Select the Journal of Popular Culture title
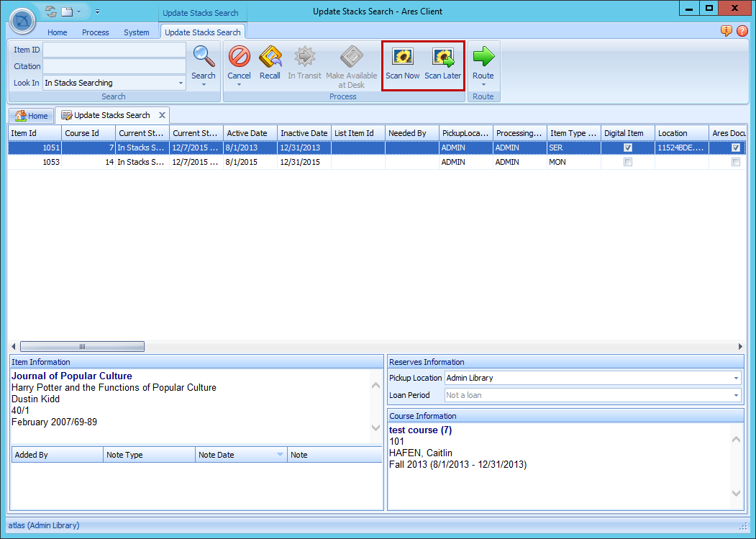This screenshot has height=539, width=756. coord(71,376)
